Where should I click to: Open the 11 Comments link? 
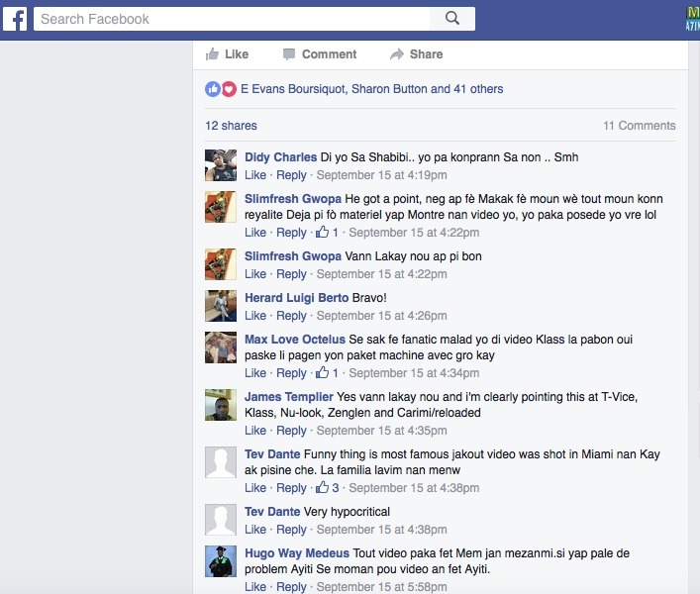pos(640,126)
